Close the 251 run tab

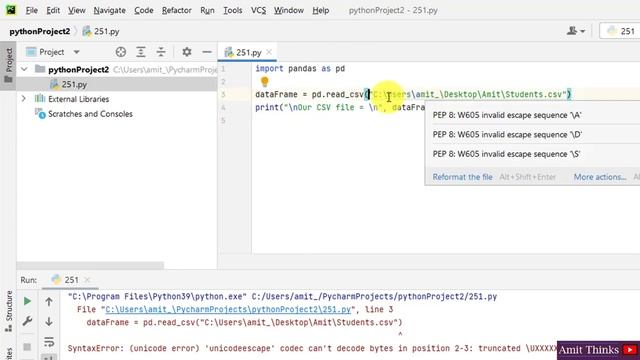click(87, 280)
